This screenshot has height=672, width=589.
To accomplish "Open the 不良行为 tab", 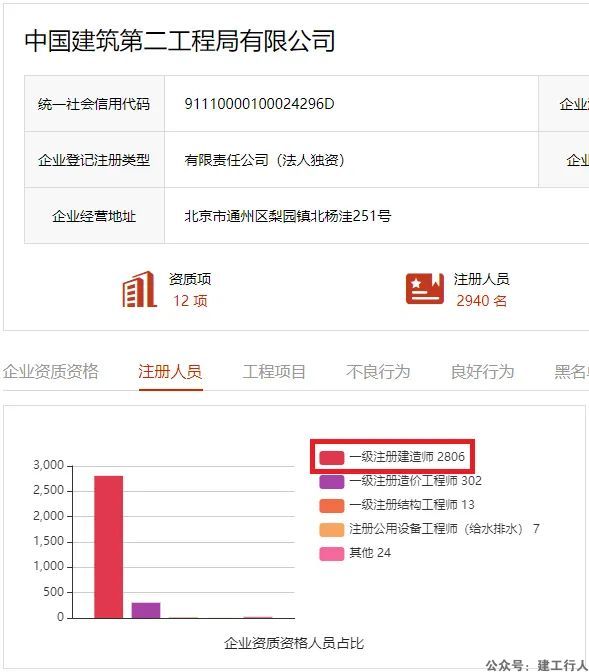I will coord(378,372).
